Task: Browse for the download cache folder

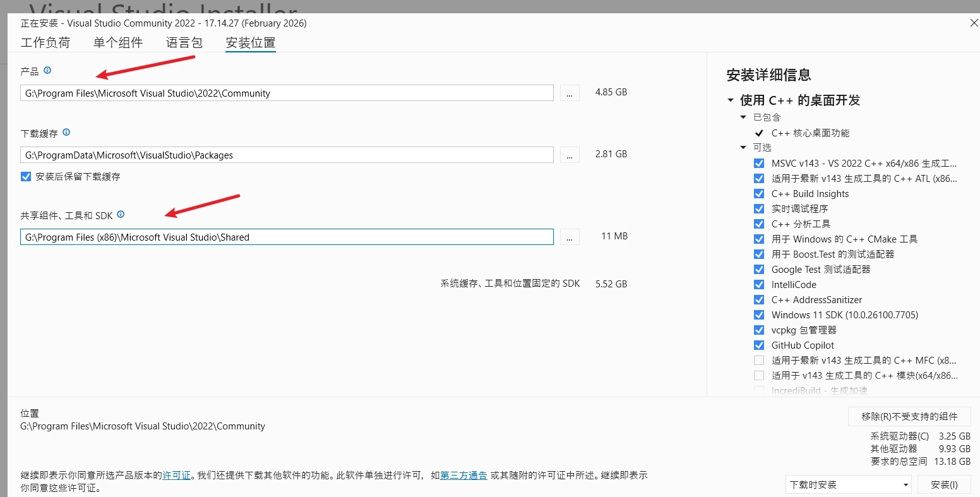Action: tap(570, 155)
